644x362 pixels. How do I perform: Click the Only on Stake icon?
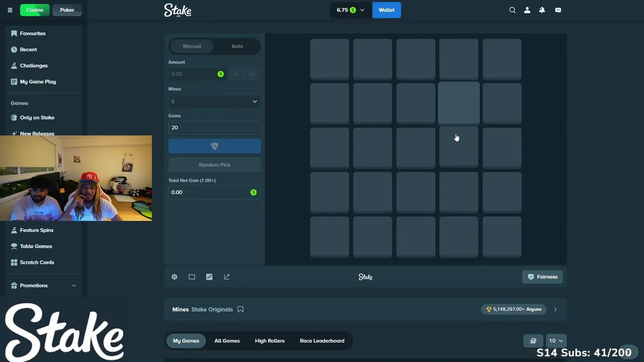click(14, 117)
